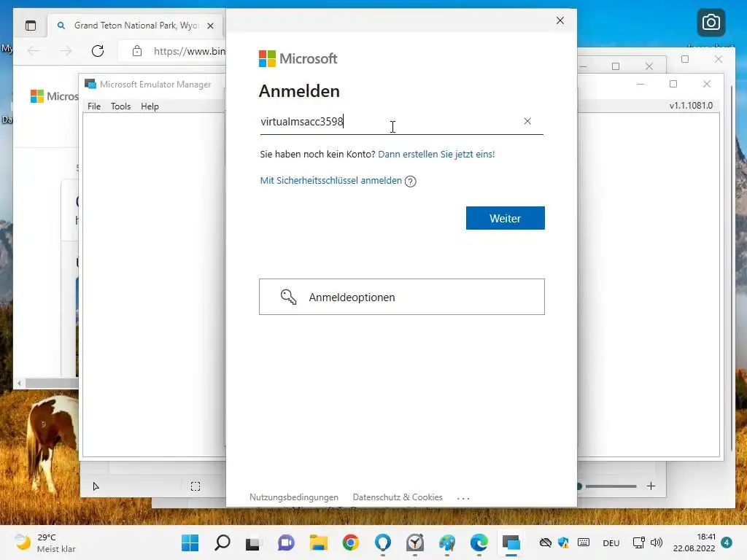747x560 pixels.
Task: Open the touch keyboard tray icon
Action: pyautogui.click(x=584, y=542)
